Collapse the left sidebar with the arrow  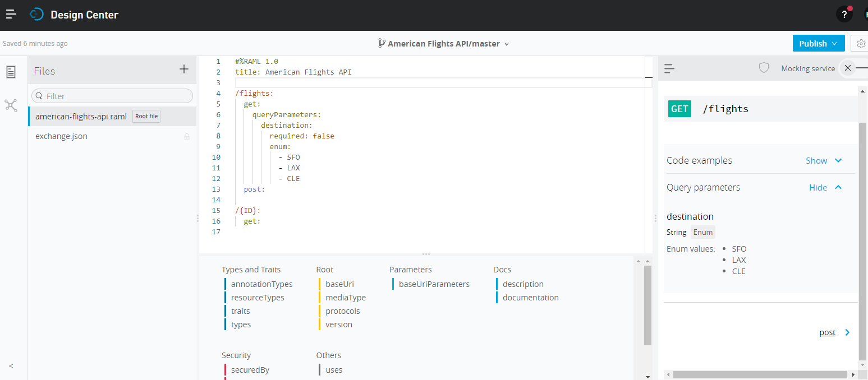(x=11, y=366)
